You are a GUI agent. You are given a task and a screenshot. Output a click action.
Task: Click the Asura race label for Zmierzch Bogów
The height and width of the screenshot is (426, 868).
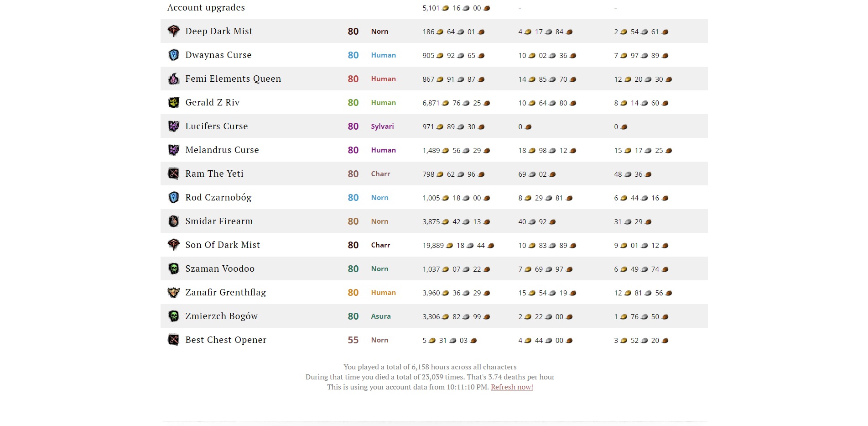381,316
